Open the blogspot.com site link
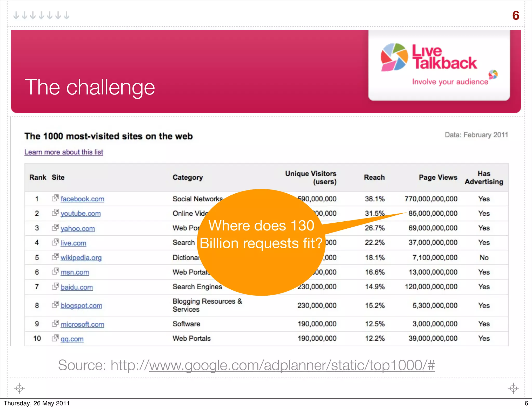 [81, 306]
